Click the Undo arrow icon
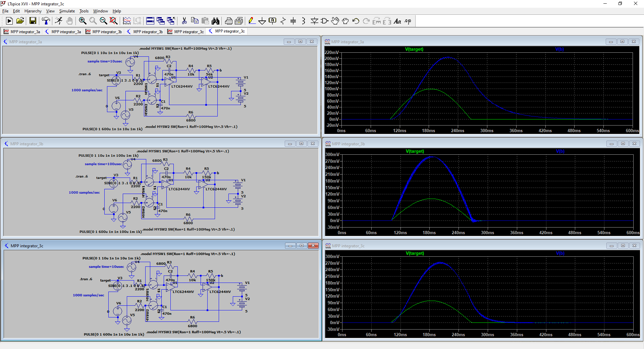 (356, 21)
